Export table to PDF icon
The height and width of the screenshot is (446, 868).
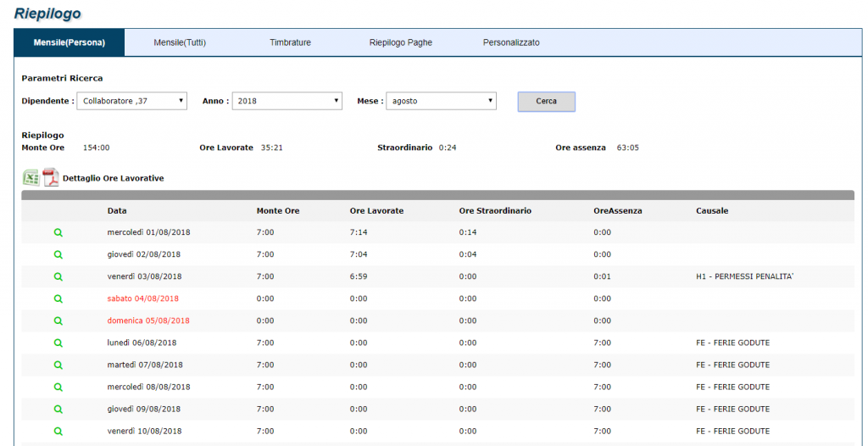pos(51,178)
